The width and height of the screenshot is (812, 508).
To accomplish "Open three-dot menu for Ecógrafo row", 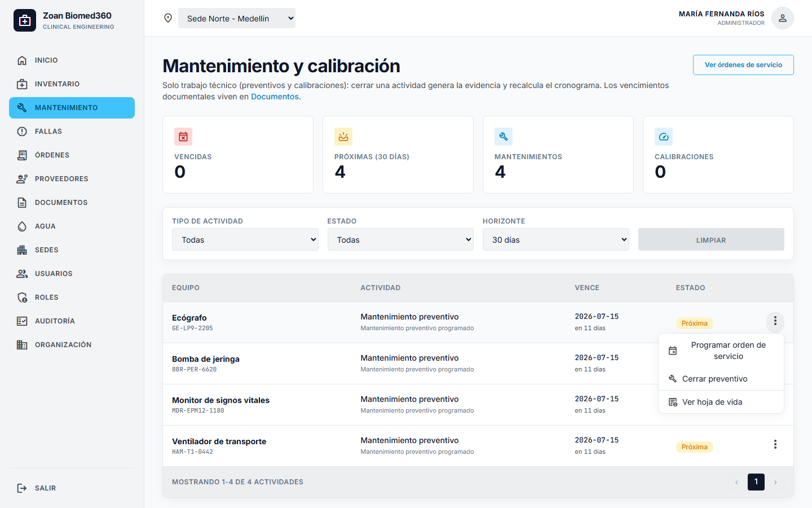I will click(x=775, y=321).
